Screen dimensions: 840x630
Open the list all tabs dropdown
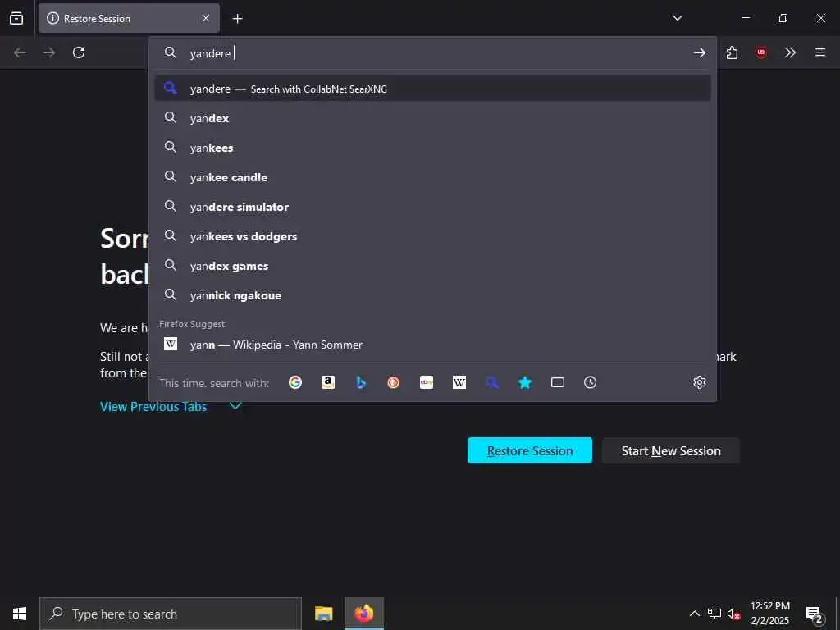[677, 18]
